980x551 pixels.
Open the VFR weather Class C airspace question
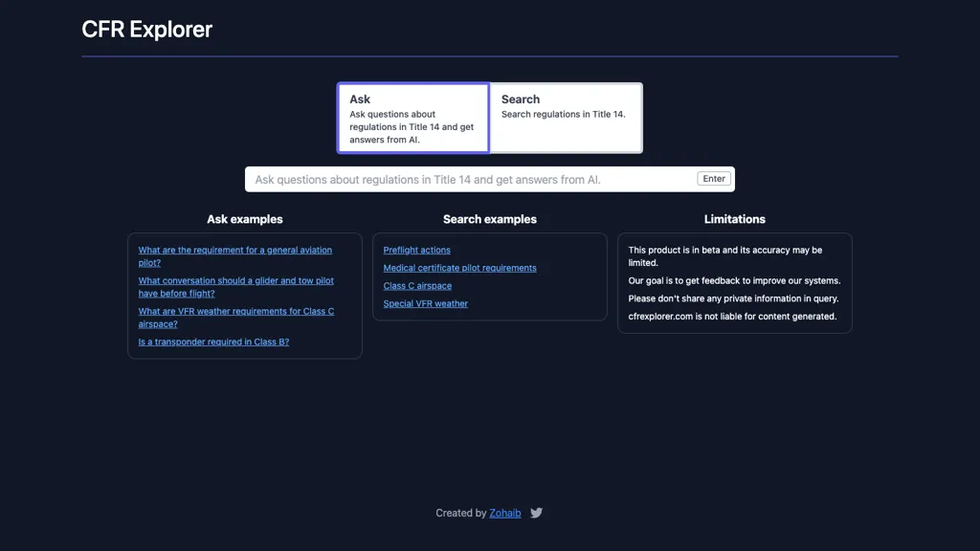236,318
